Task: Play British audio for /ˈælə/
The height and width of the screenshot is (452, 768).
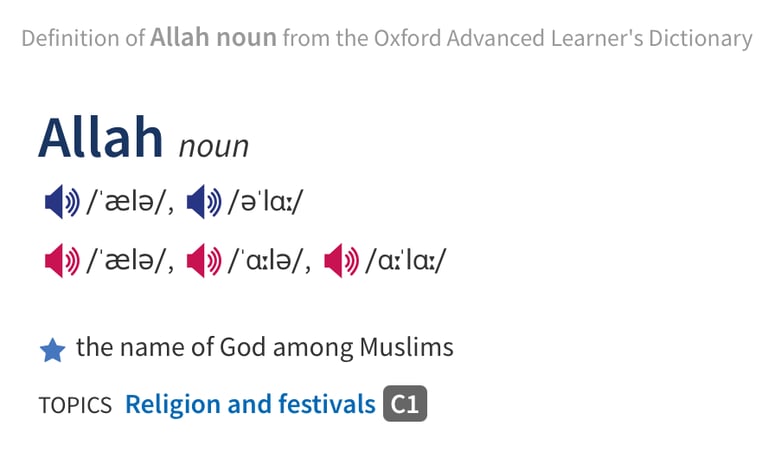Action: [62, 202]
